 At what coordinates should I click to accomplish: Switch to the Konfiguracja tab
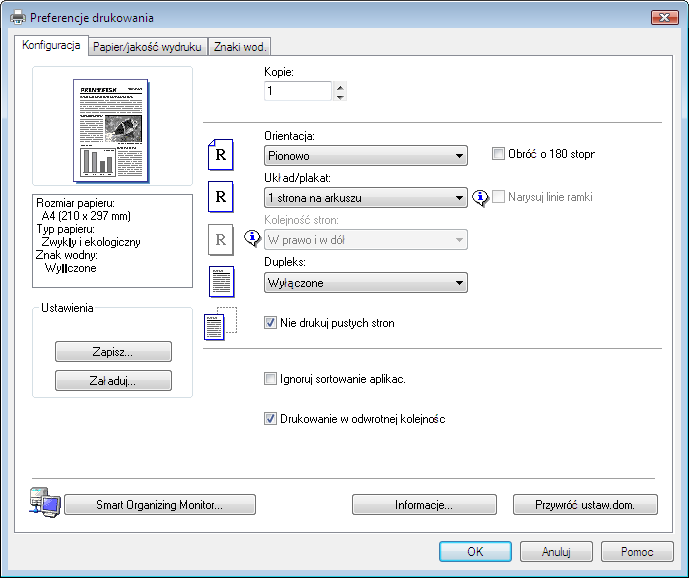51,45
